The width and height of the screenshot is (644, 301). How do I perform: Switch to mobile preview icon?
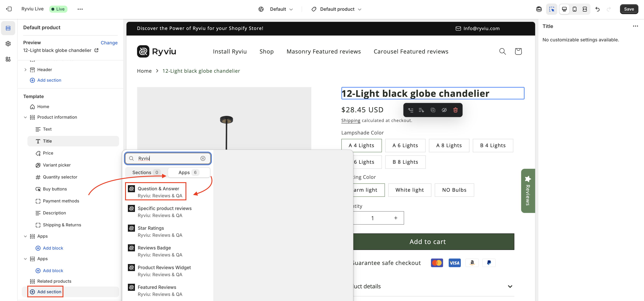574,9
